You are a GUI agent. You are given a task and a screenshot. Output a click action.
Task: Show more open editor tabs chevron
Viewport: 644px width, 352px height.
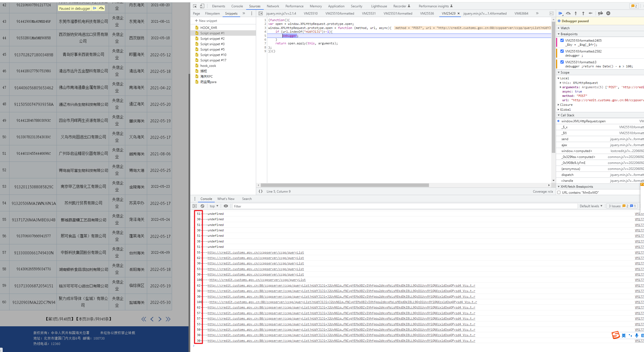coord(537,13)
